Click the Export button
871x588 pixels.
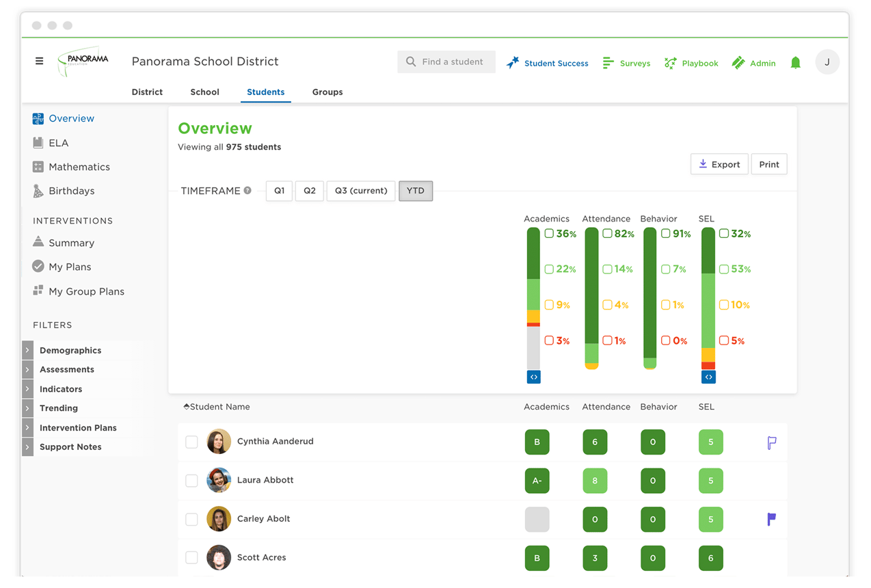pos(719,164)
